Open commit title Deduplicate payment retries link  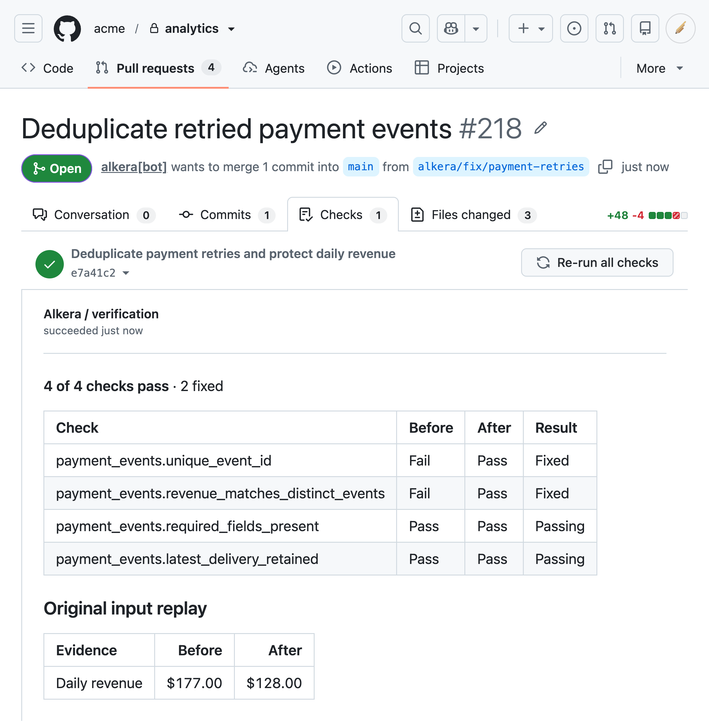[233, 254]
